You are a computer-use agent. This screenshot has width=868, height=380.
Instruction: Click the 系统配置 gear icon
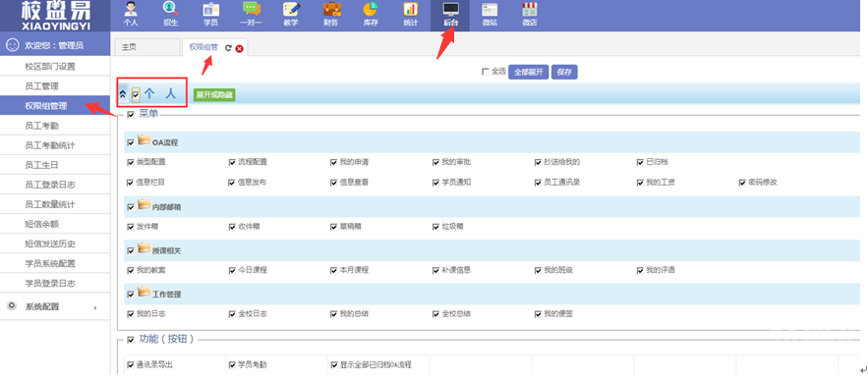point(12,306)
